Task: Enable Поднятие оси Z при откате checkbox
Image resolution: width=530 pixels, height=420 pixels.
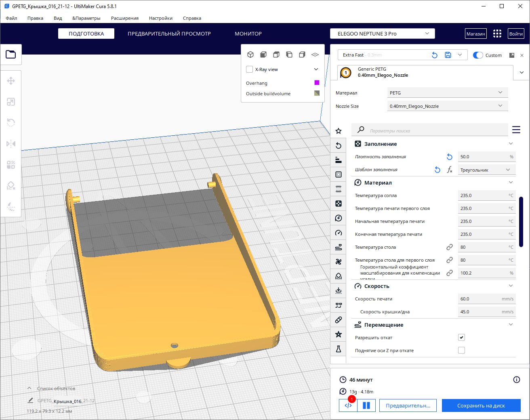Action: [x=461, y=351]
